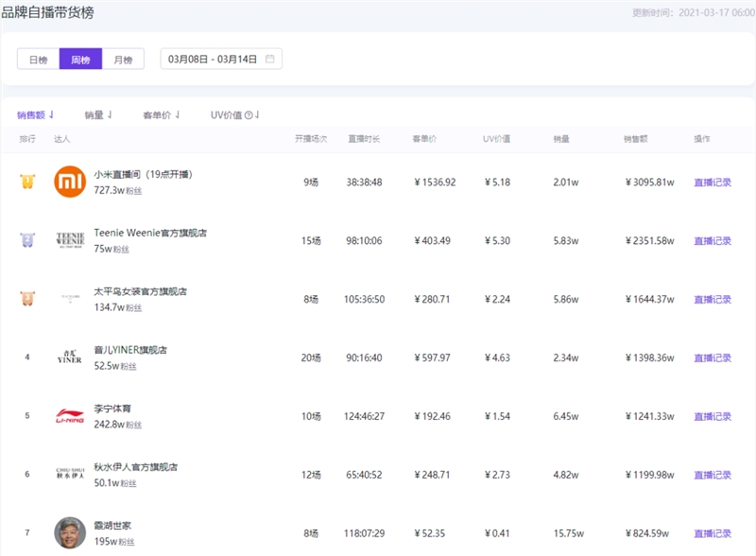Click the bronze third-place medal icon
Viewport: 756px width, 556px height.
tap(27, 298)
